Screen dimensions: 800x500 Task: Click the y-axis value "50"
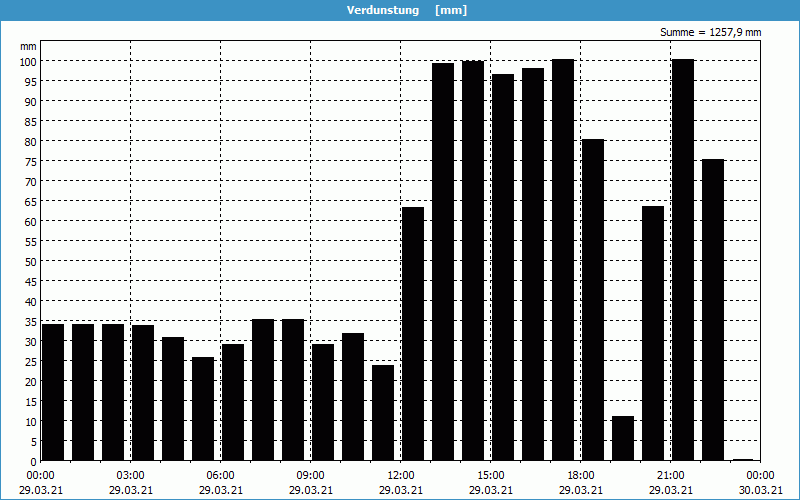[31, 261]
